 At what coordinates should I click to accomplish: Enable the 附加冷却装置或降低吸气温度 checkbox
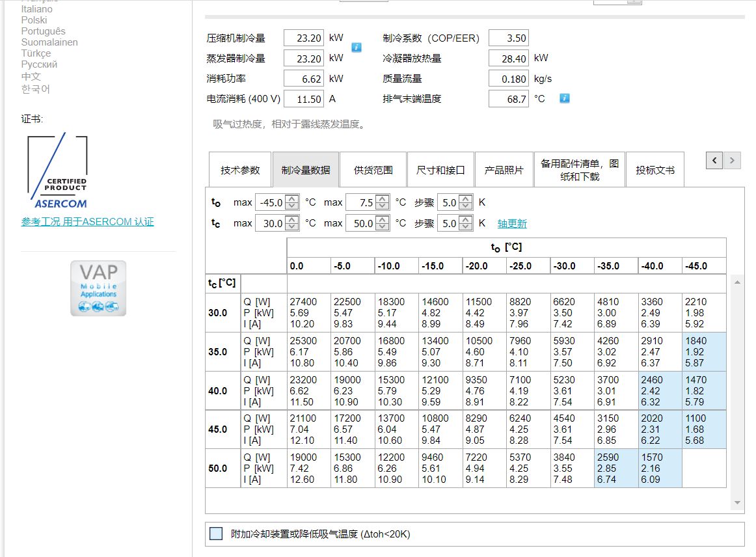[x=216, y=534]
